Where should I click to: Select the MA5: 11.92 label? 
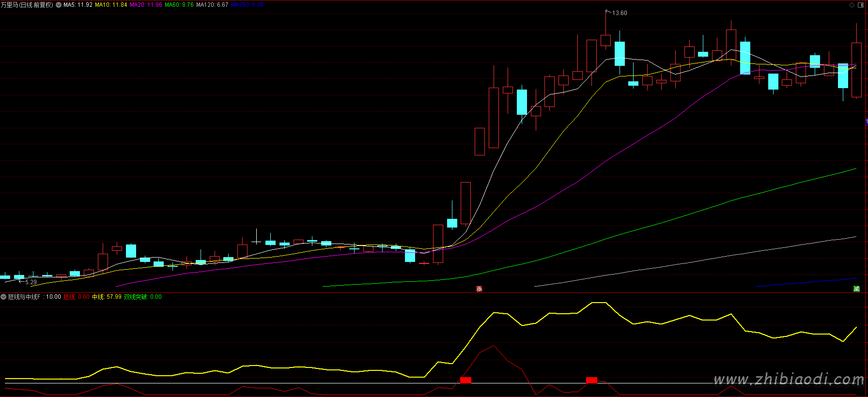(x=78, y=5)
